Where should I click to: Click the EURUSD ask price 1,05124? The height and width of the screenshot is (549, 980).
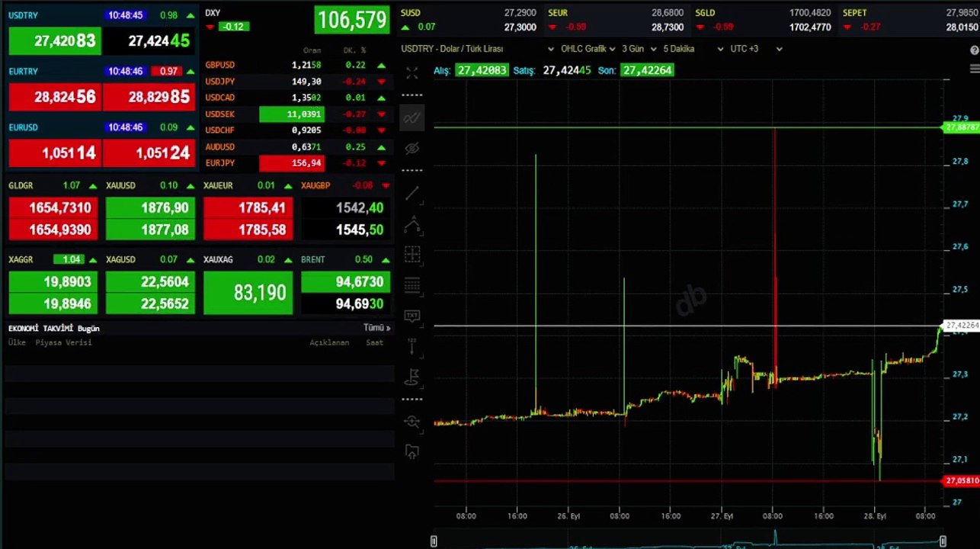pos(149,153)
